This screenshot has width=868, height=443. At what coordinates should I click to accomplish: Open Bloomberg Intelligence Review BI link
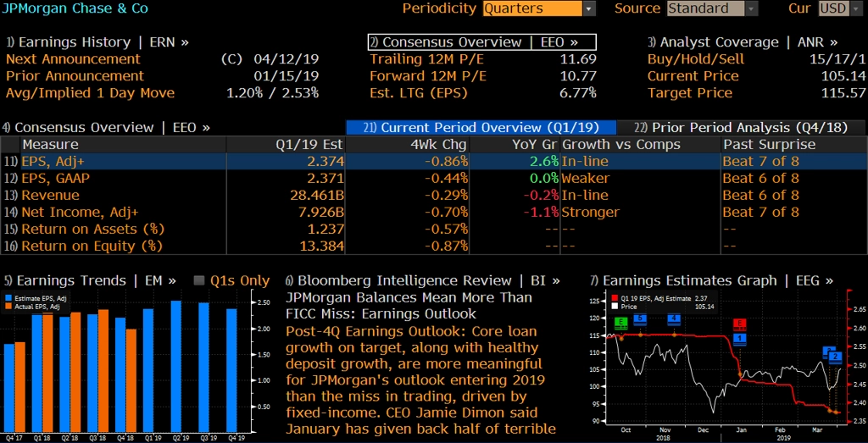tap(422, 281)
